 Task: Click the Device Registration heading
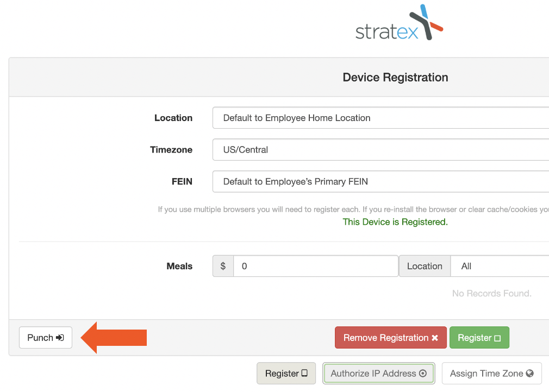pyautogui.click(x=395, y=77)
